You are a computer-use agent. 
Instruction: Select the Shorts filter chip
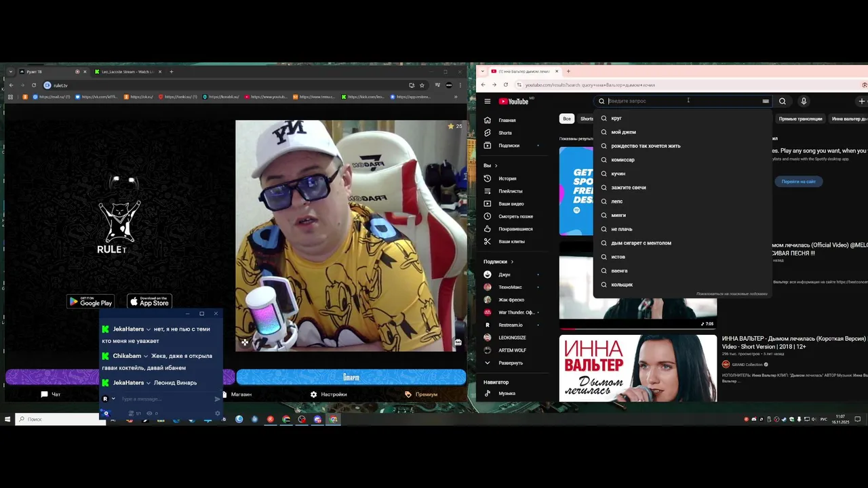587,119
